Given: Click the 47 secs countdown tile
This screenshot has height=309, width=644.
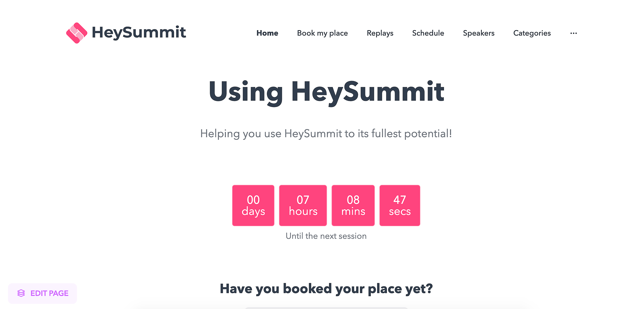Looking at the screenshot, I should 400,205.
